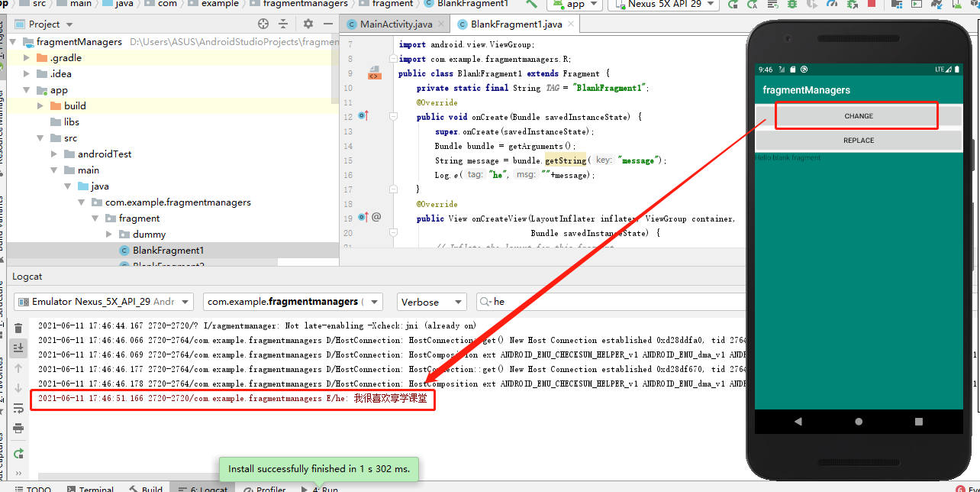
Task: Click the red Stop button in toolbar
Action: pos(871,4)
